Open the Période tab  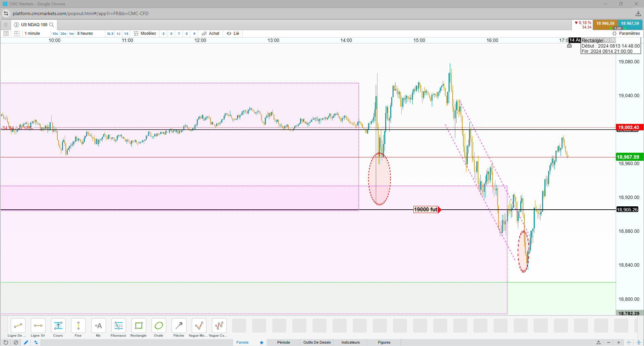click(284, 342)
